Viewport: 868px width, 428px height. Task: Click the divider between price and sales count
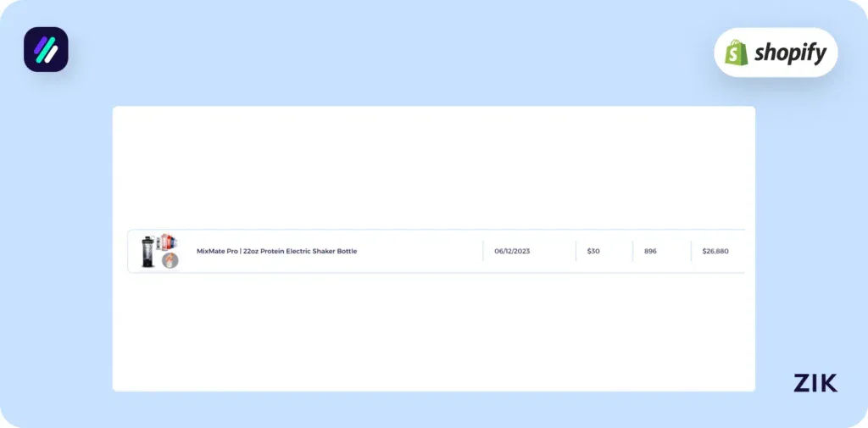tap(632, 252)
